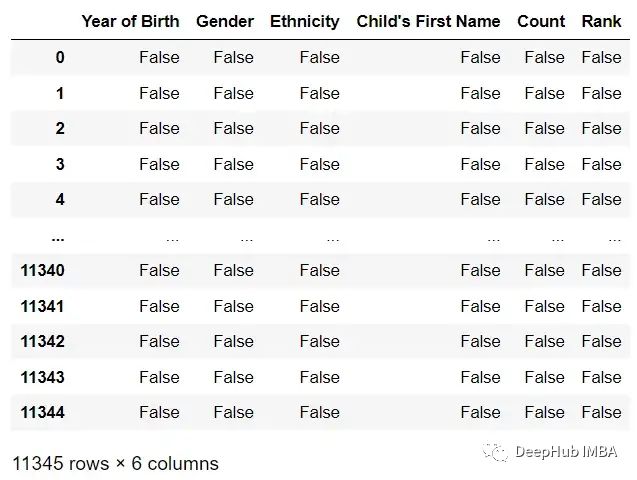Click the Count column header

tap(541, 22)
